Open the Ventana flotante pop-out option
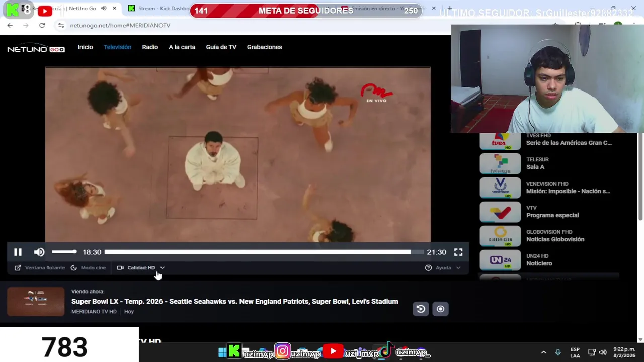 click(40, 268)
